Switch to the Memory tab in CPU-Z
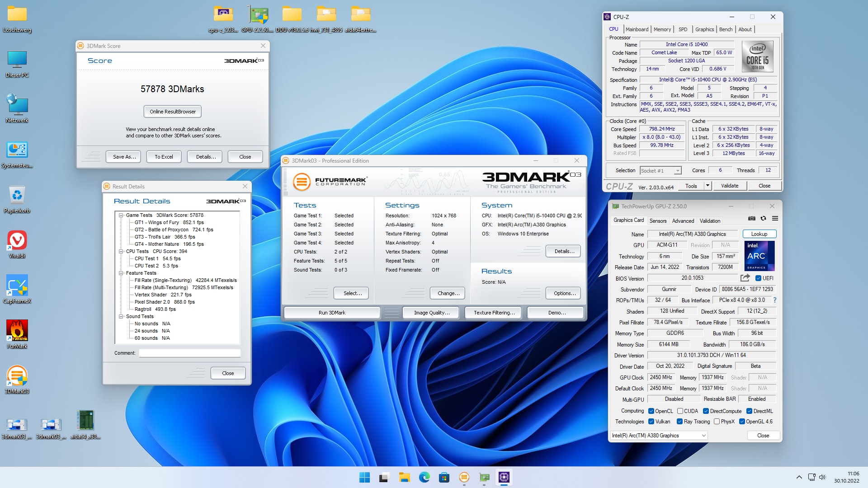Viewport: 868px width, 488px height. click(x=662, y=29)
